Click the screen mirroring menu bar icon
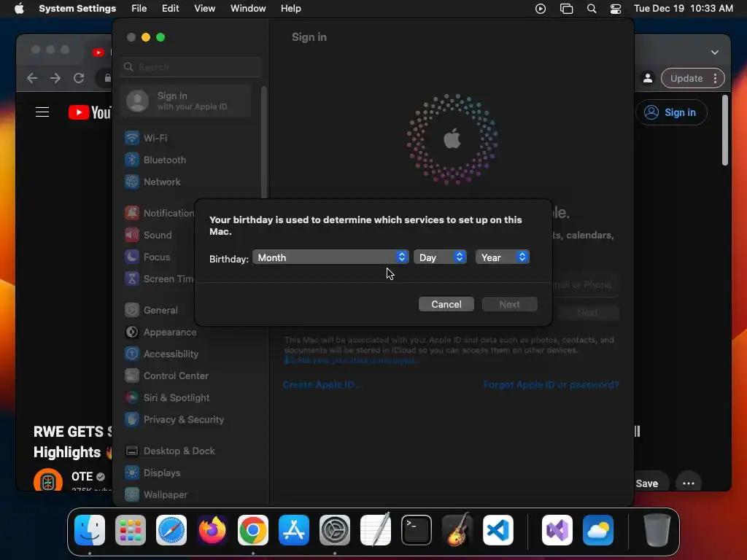 (566, 9)
